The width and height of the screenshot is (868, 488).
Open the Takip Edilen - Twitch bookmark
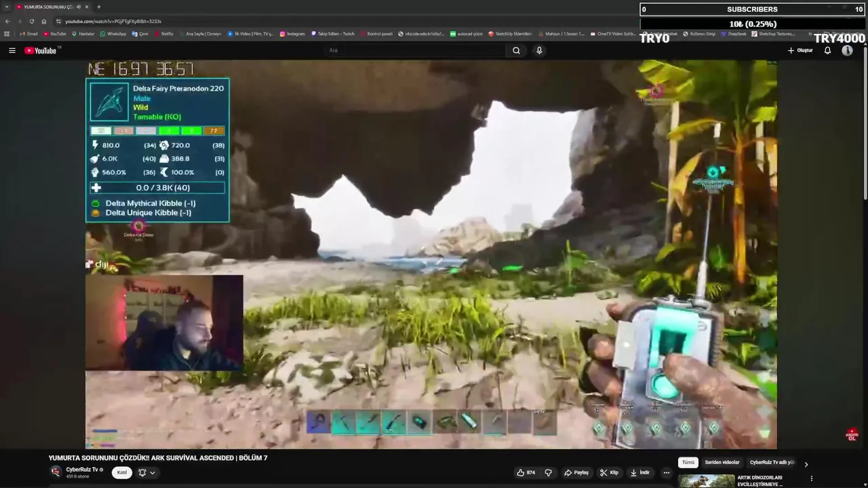(333, 33)
